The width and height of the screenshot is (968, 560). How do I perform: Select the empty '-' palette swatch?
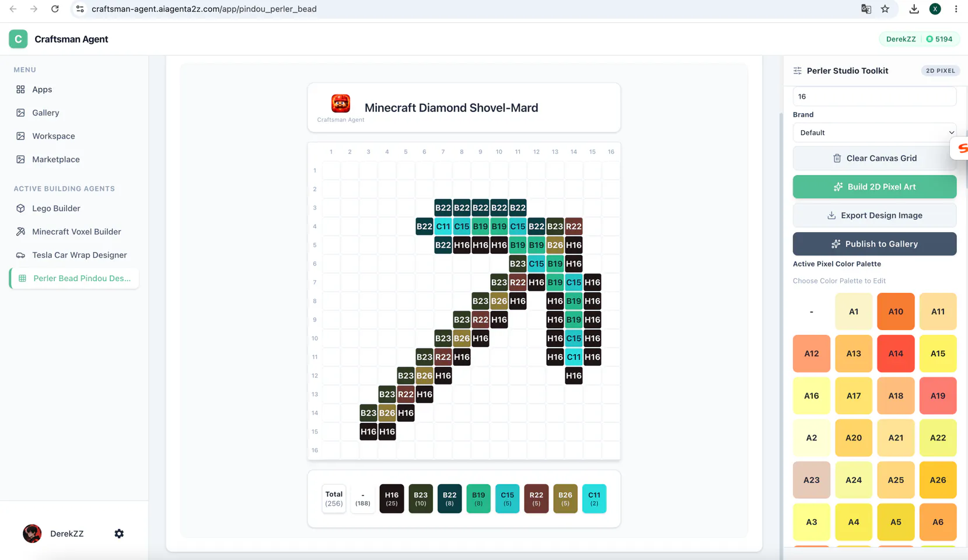(812, 311)
